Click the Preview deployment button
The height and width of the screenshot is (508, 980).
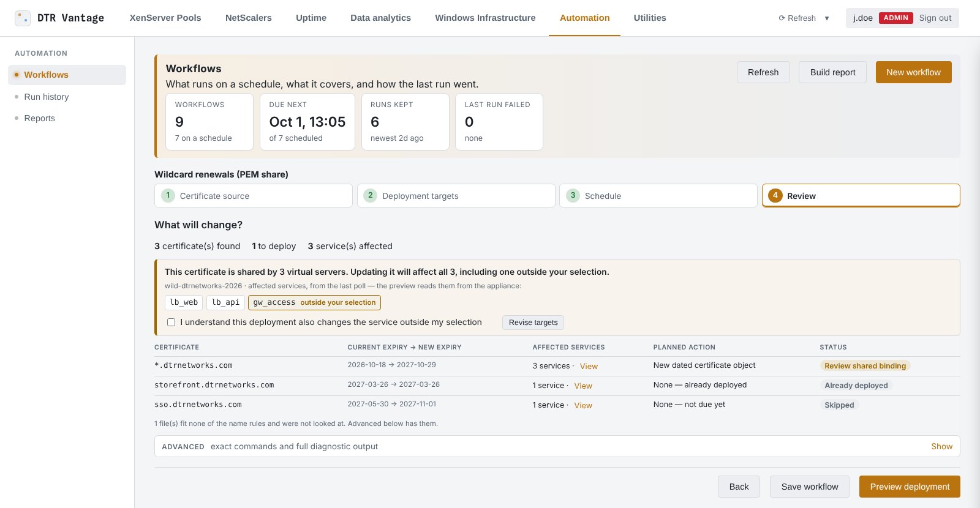(910, 487)
